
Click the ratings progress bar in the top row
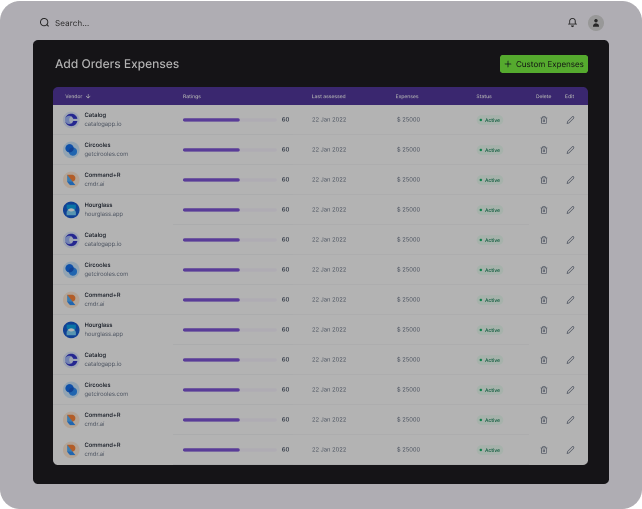click(229, 120)
